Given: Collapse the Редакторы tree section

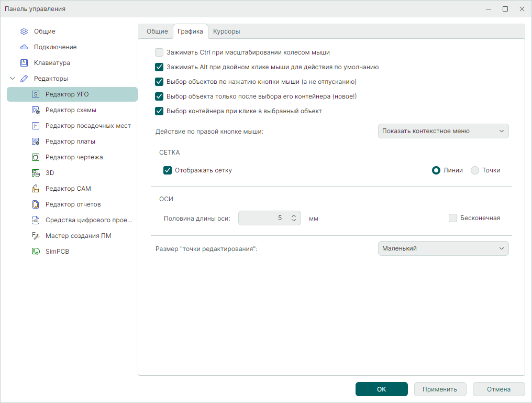Looking at the screenshot, I should click(x=13, y=79).
